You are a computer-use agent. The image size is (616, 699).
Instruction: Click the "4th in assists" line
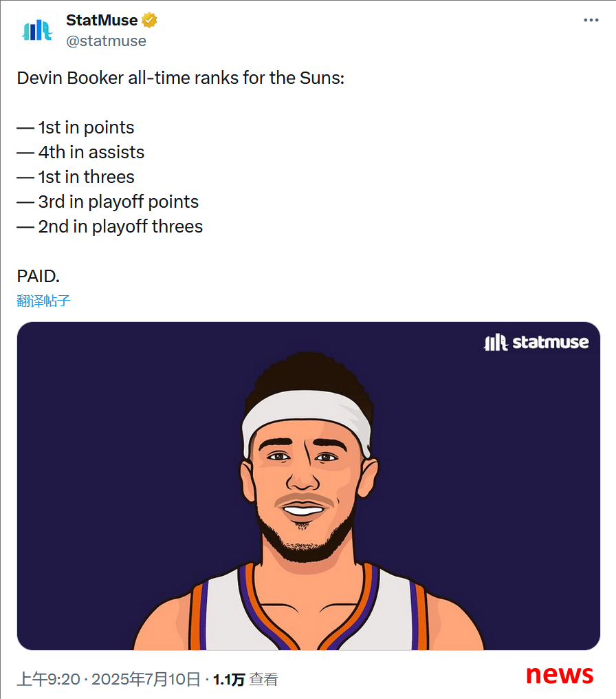pyautogui.click(x=80, y=153)
